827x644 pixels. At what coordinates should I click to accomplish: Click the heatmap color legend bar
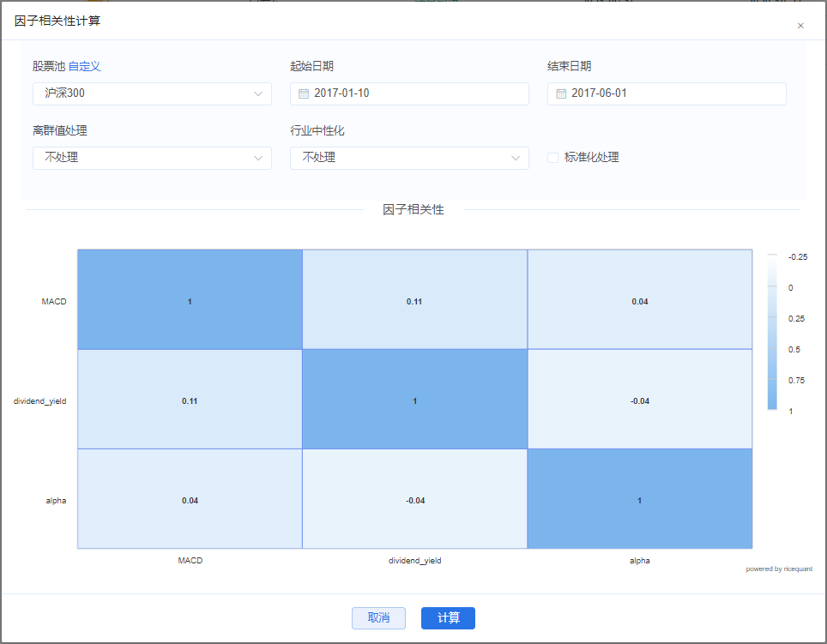point(772,333)
